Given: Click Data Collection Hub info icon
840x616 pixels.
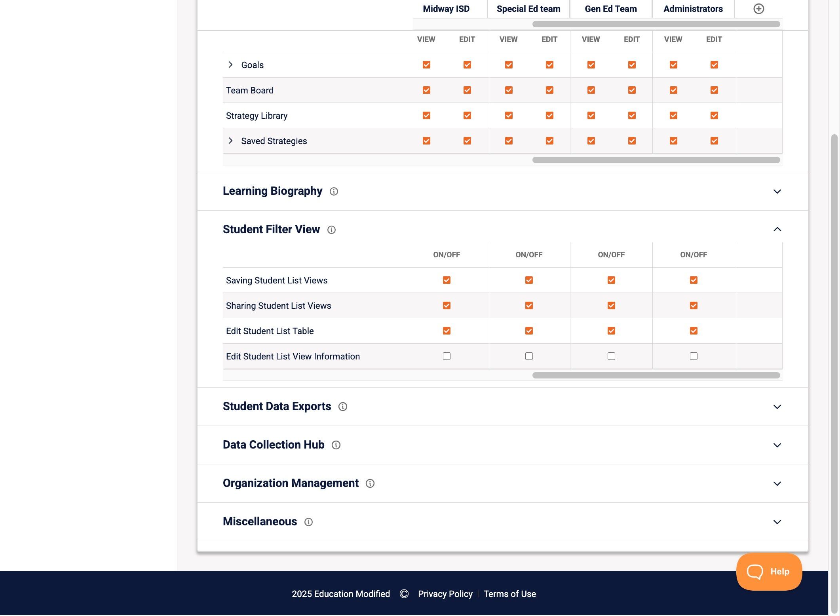Looking at the screenshot, I should click(x=336, y=445).
